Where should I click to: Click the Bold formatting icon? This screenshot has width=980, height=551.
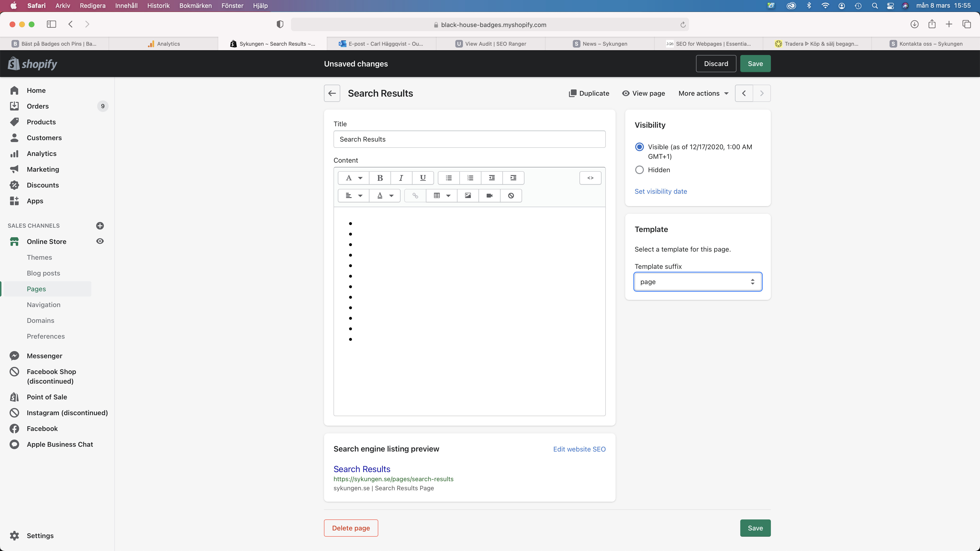(x=380, y=178)
